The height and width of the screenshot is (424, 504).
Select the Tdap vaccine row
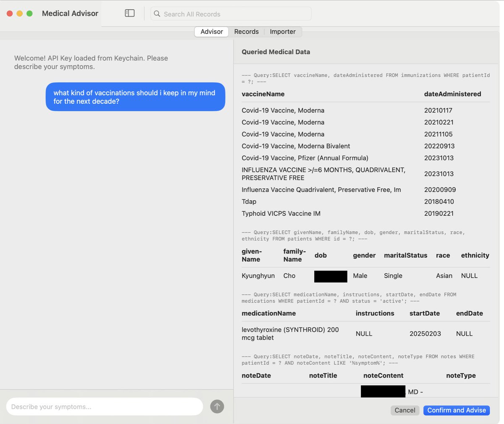tap(365, 202)
